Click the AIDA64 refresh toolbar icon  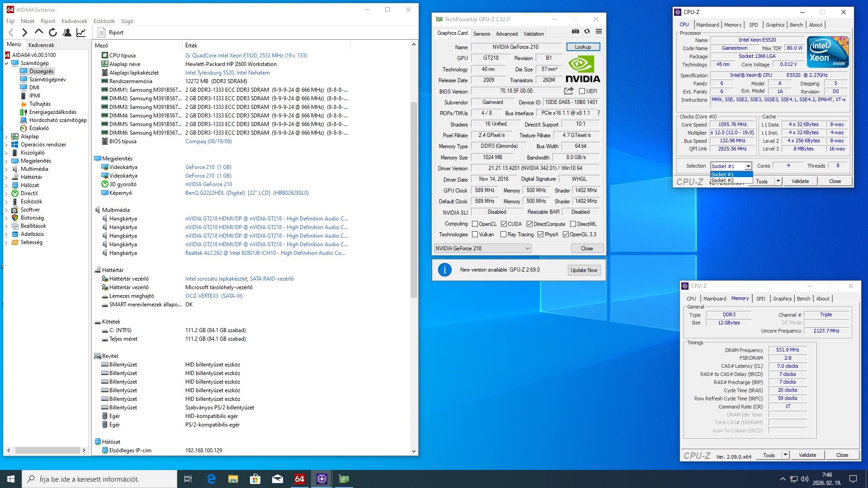coord(53,32)
